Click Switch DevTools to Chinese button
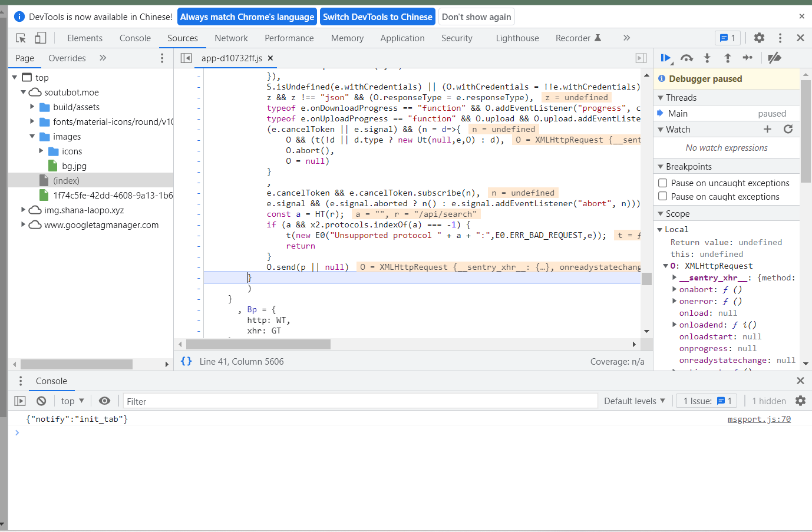 tap(378, 16)
